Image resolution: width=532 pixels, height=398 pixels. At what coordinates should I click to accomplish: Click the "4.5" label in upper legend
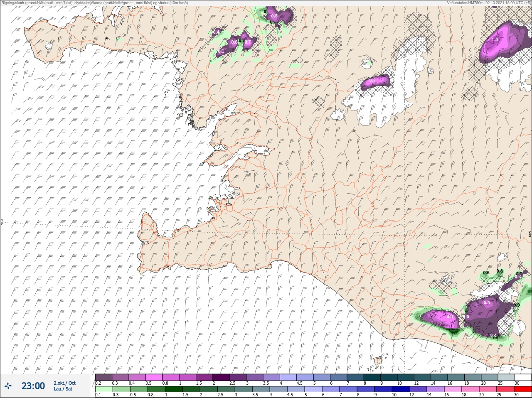click(x=299, y=383)
